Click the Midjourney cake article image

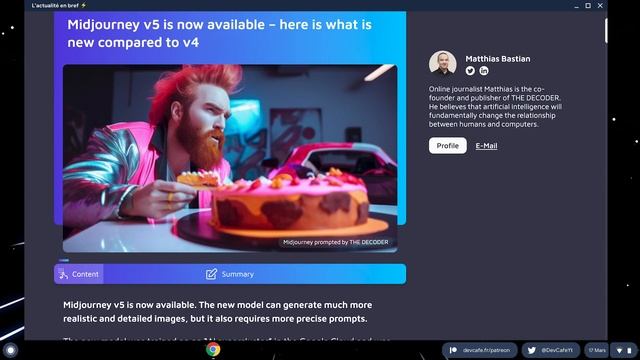[230, 158]
